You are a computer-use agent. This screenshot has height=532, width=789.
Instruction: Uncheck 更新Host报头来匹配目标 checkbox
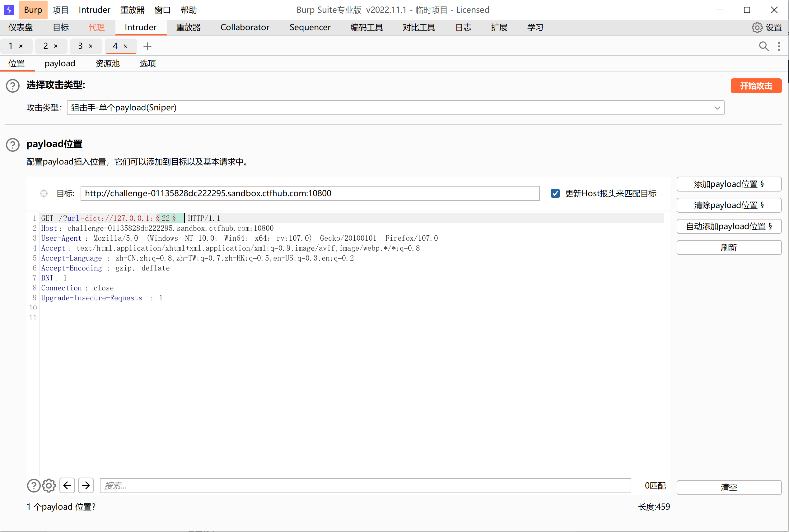(555, 193)
